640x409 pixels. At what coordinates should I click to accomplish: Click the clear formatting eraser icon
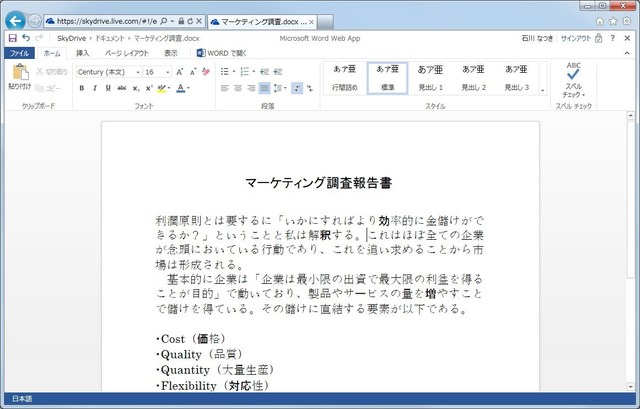pos(206,72)
